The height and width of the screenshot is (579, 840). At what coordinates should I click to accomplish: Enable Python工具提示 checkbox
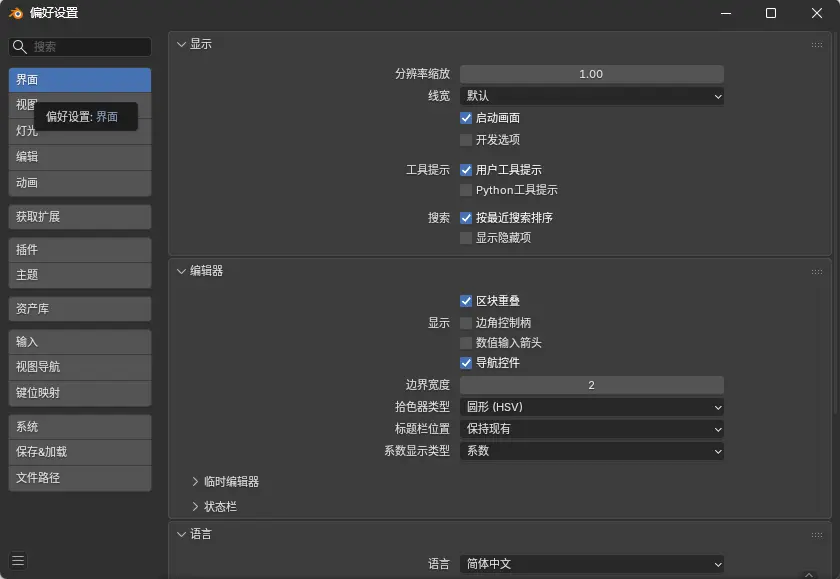coord(466,190)
